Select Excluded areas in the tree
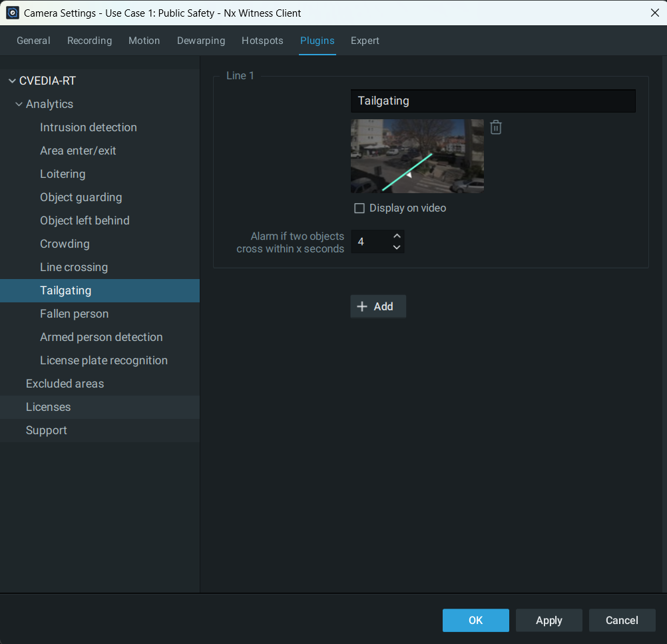The width and height of the screenshot is (667, 644). point(65,384)
